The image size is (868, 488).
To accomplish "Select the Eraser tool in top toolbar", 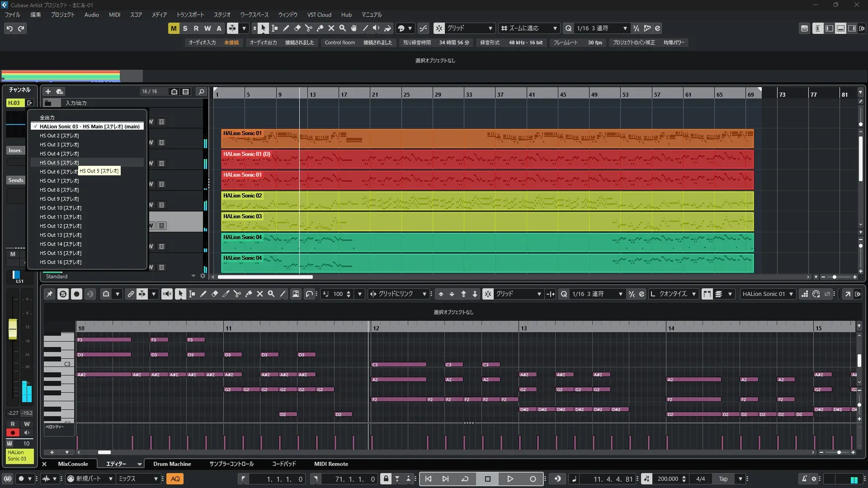I will (x=297, y=28).
